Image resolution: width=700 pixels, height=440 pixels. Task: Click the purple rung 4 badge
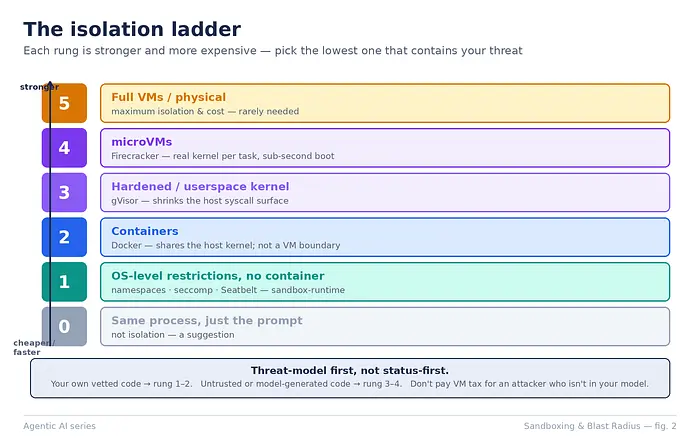64,148
